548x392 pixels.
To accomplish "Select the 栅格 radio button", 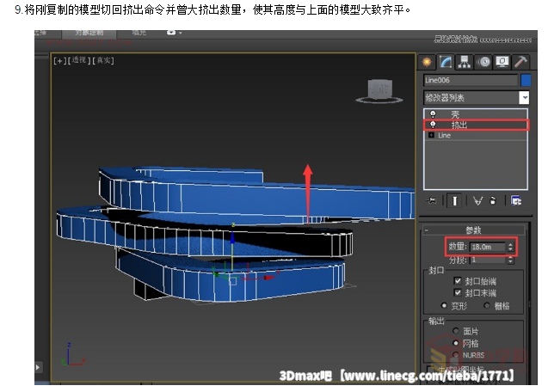I will pos(487,306).
